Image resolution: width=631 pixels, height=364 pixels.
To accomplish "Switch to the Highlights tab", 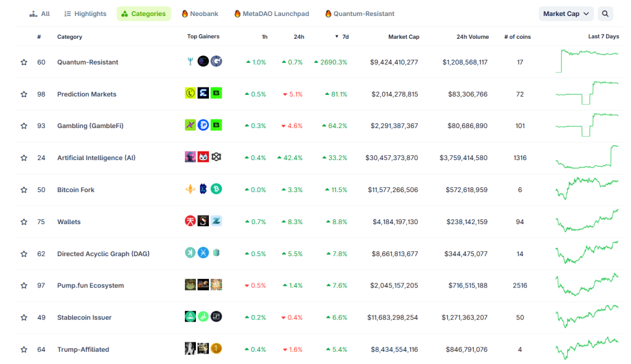I will click(85, 13).
